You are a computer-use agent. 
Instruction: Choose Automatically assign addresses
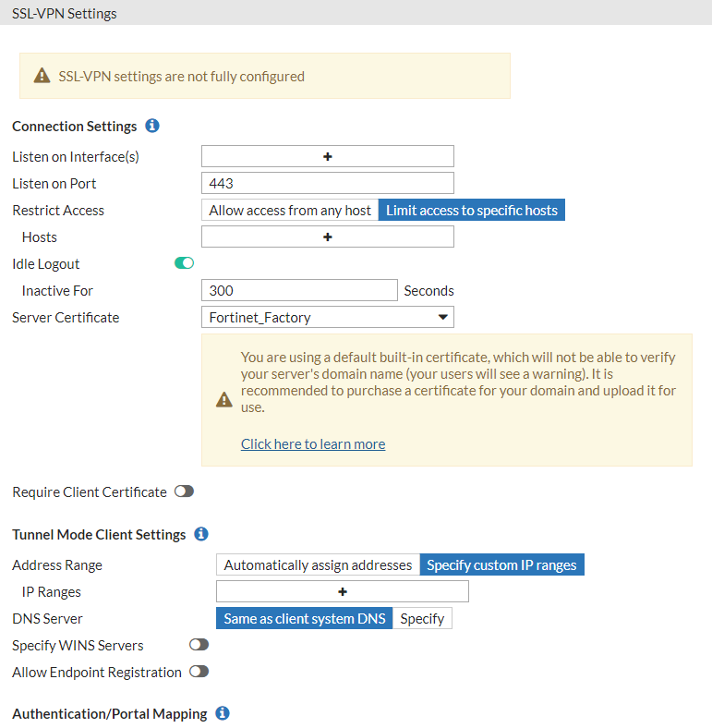tap(318, 564)
